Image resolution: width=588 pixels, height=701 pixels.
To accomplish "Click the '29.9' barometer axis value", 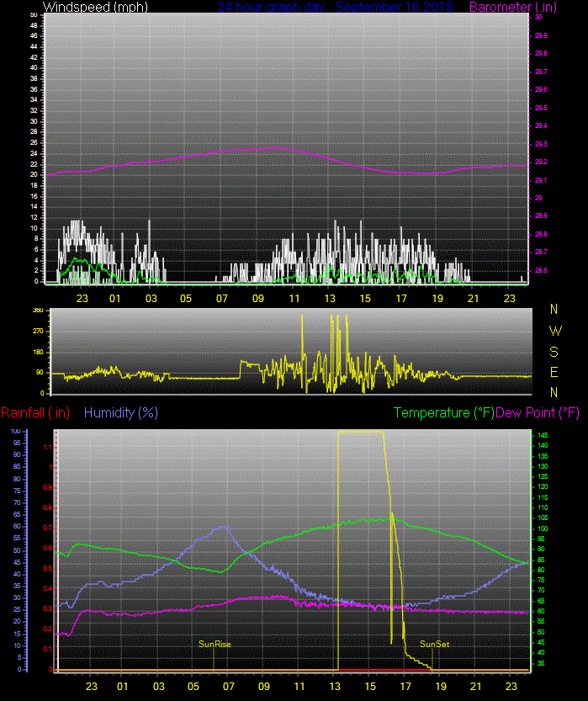I will (541, 35).
